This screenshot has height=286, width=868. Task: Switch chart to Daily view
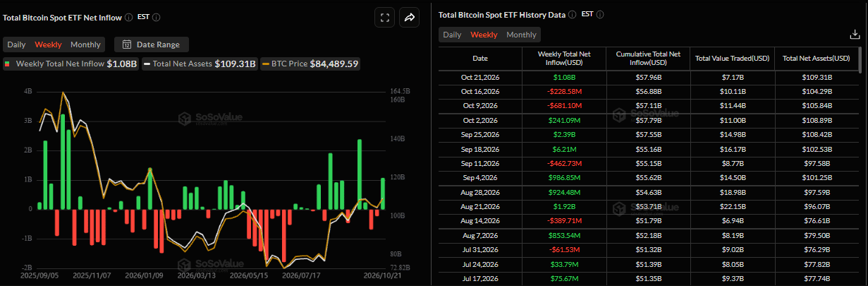[x=16, y=44]
